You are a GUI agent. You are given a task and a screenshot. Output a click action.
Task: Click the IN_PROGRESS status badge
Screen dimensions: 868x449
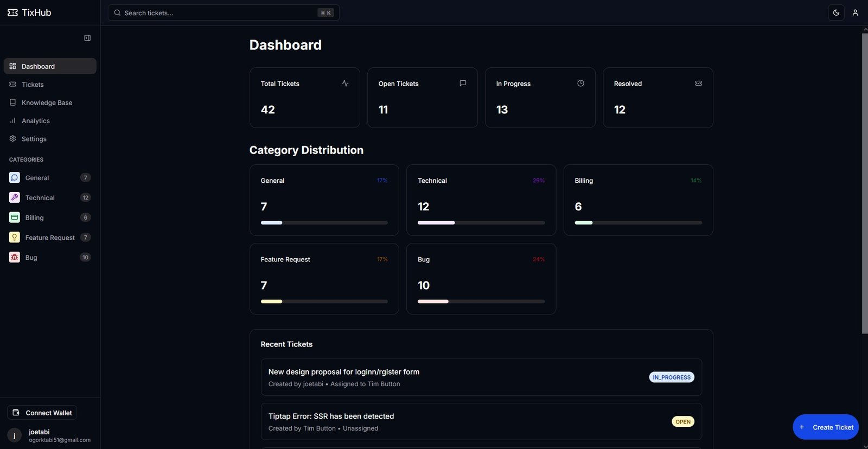tap(672, 377)
